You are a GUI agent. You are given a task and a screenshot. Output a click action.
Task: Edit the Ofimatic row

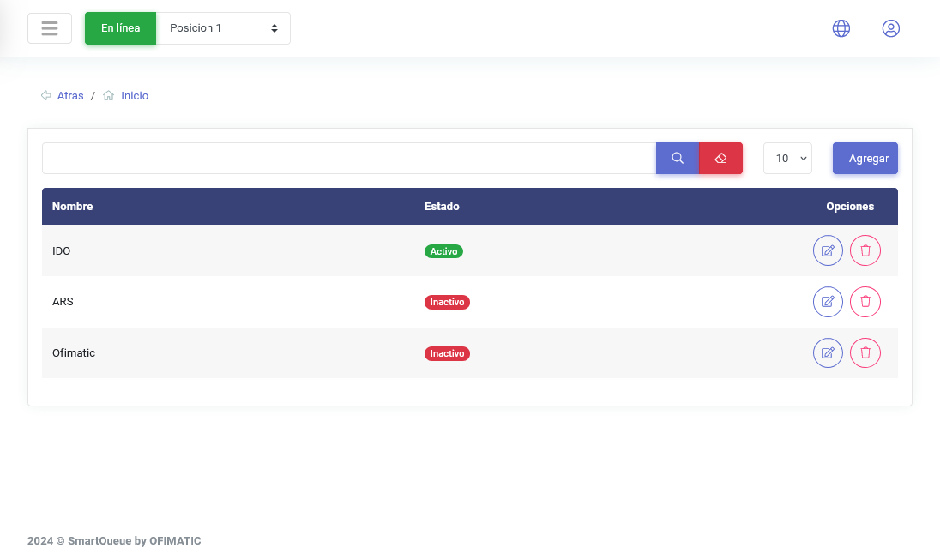pyautogui.click(x=828, y=353)
